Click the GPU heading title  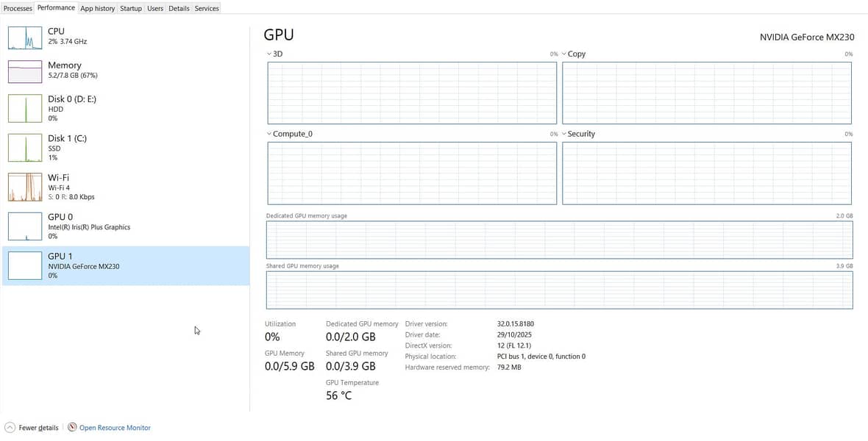click(279, 35)
